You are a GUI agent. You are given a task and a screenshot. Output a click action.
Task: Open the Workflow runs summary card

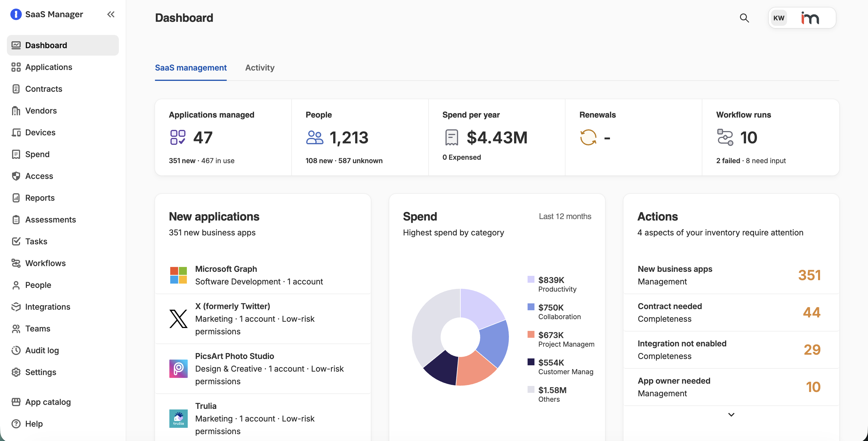(x=770, y=137)
